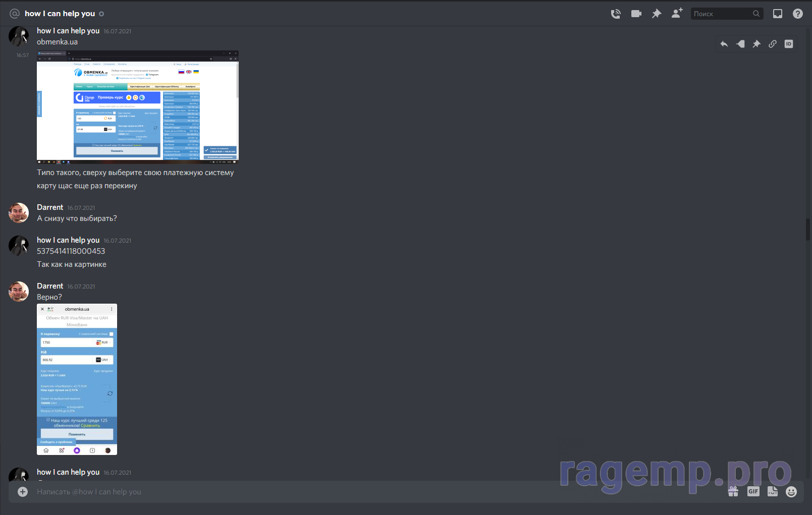Click the search magnifier icon
812x515 pixels.
point(756,14)
